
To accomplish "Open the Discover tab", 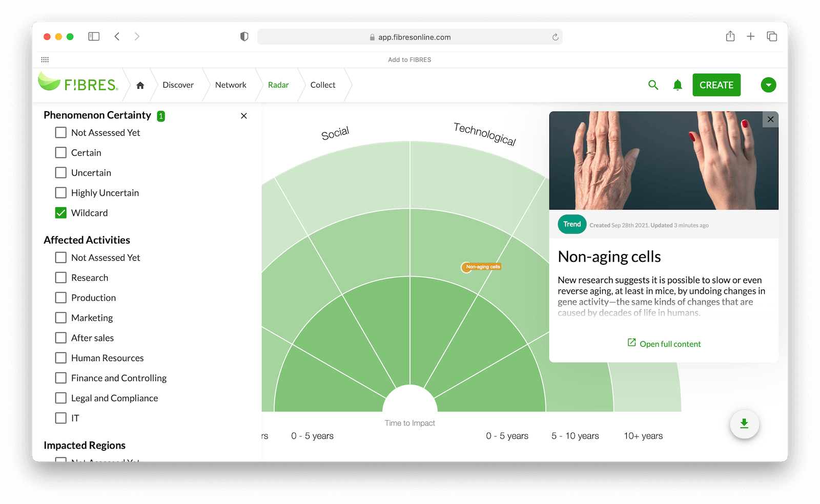I will pos(178,85).
